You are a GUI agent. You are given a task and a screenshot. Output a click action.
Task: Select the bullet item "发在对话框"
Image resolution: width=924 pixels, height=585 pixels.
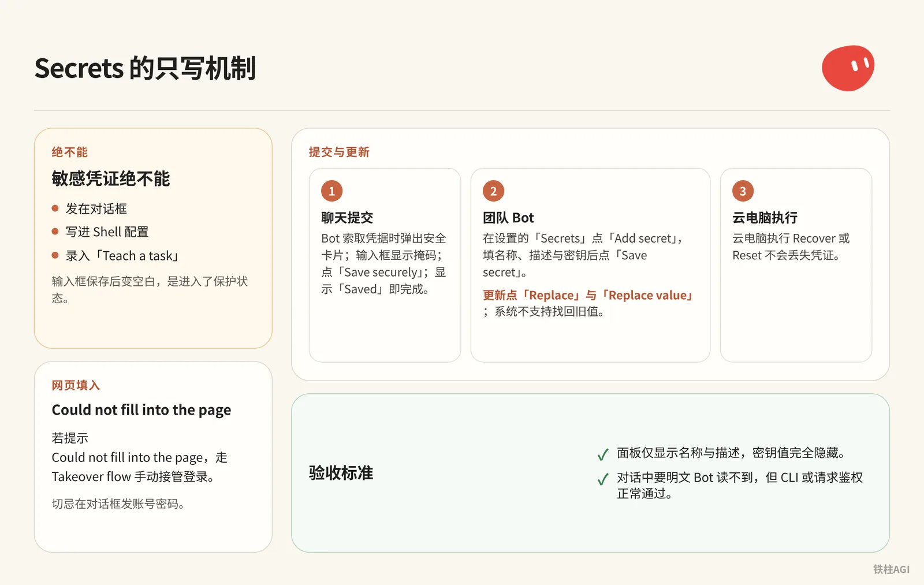click(96, 208)
